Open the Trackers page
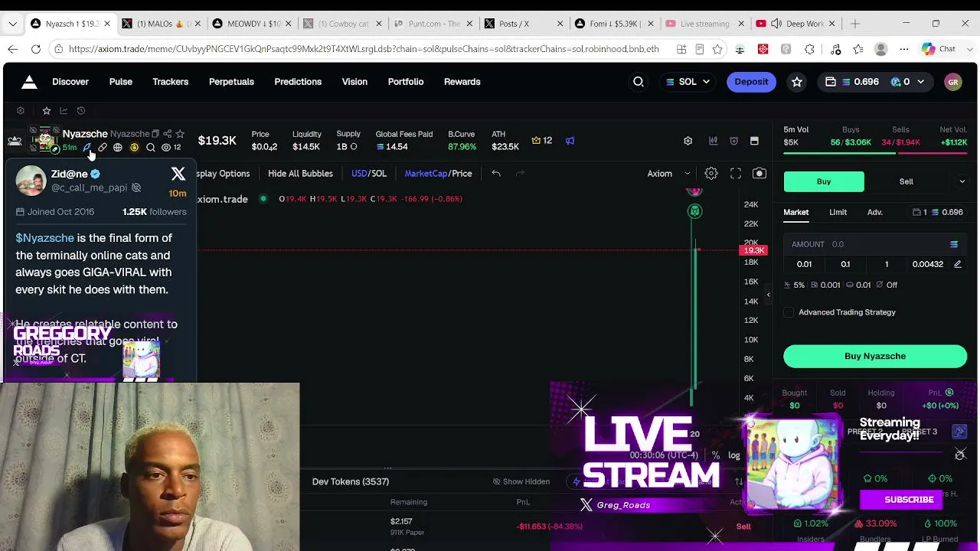Image resolution: width=980 pixels, height=551 pixels. pyautogui.click(x=170, y=82)
